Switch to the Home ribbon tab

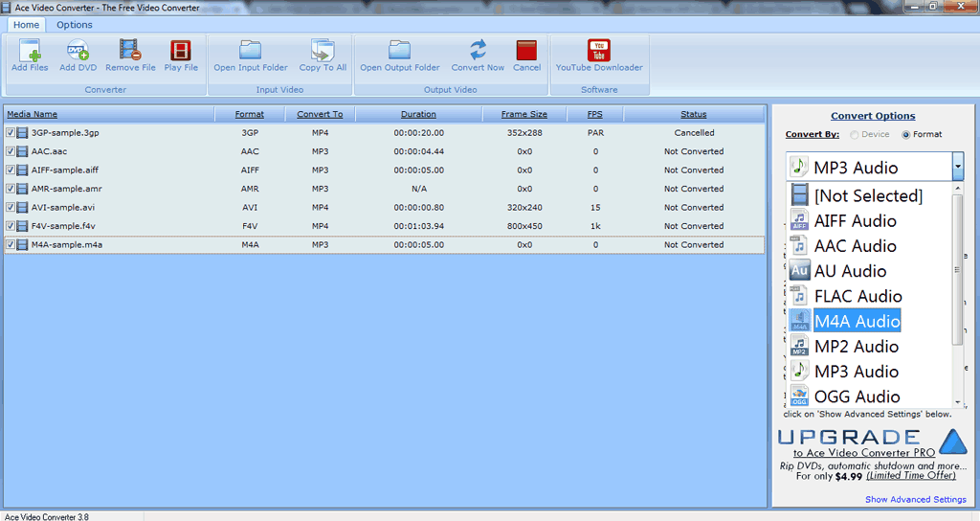point(26,25)
